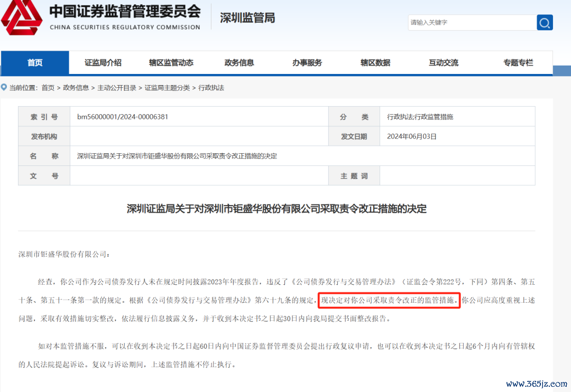571x392 pixels.
Task: Open the 办事服务 menu item
Action: 307,62
